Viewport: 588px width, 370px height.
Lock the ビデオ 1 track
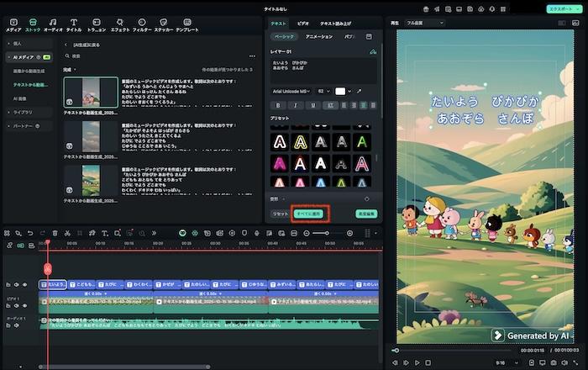click(8, 306)
